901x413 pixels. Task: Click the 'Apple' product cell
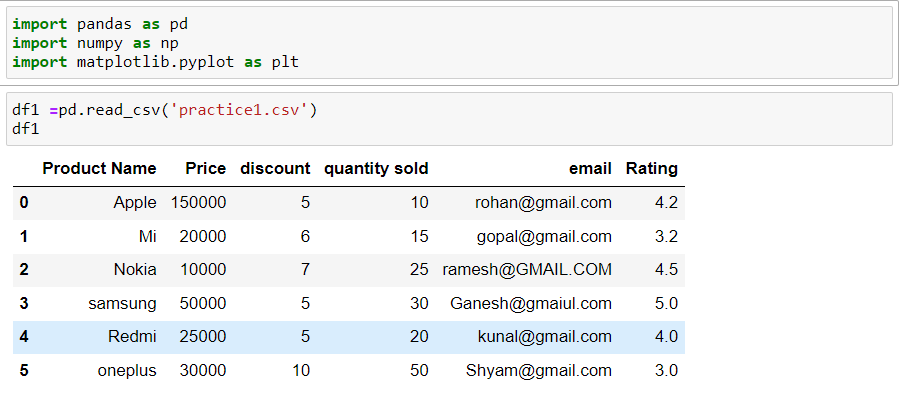(135, 203)
